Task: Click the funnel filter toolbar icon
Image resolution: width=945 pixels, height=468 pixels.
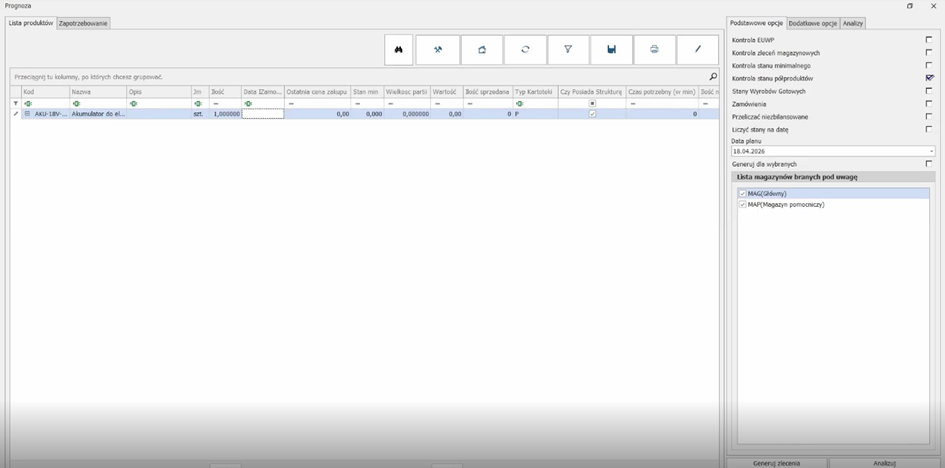Action: pos(568,49)
